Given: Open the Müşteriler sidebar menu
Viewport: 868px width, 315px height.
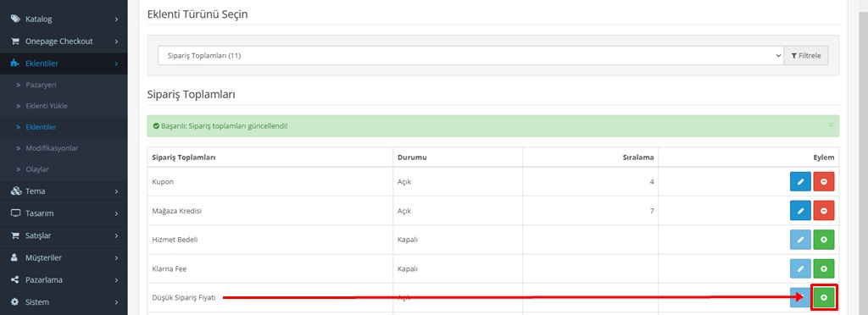Looking at the screenshot, I should tap(64, 258).
